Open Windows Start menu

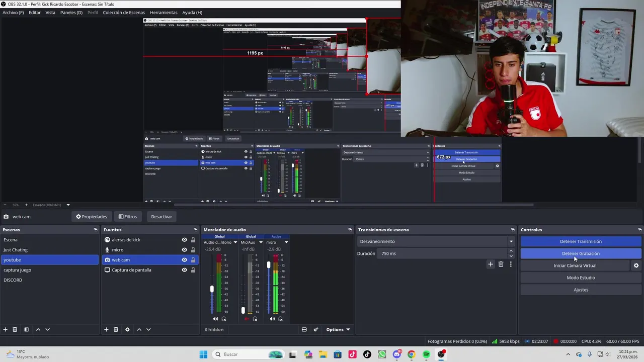click(203, 354)
